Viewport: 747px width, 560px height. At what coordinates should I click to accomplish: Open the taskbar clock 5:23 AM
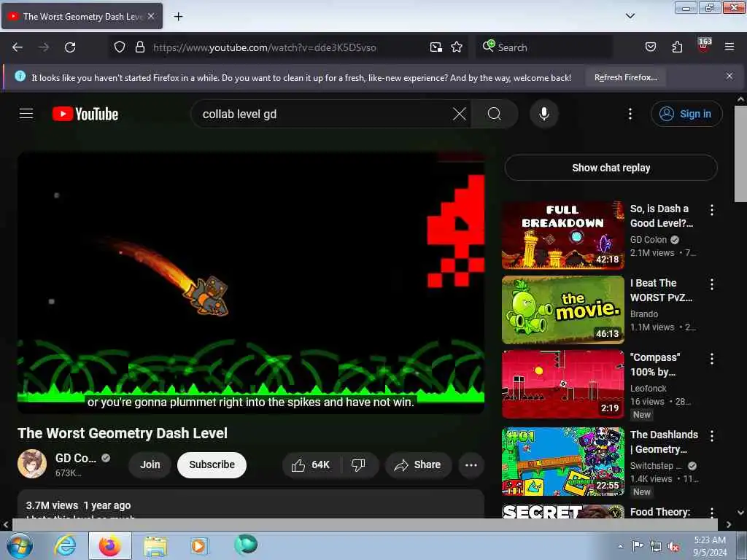710,546
